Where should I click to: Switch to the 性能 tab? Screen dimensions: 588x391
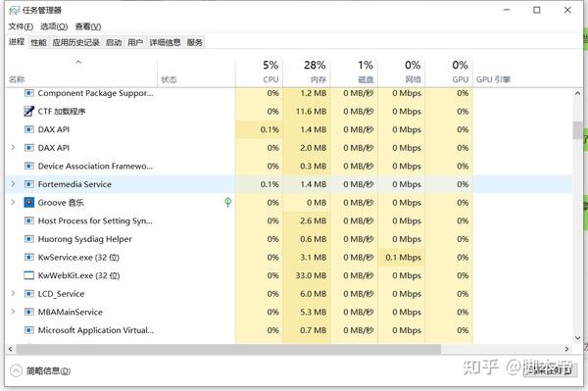coord(38,42)
